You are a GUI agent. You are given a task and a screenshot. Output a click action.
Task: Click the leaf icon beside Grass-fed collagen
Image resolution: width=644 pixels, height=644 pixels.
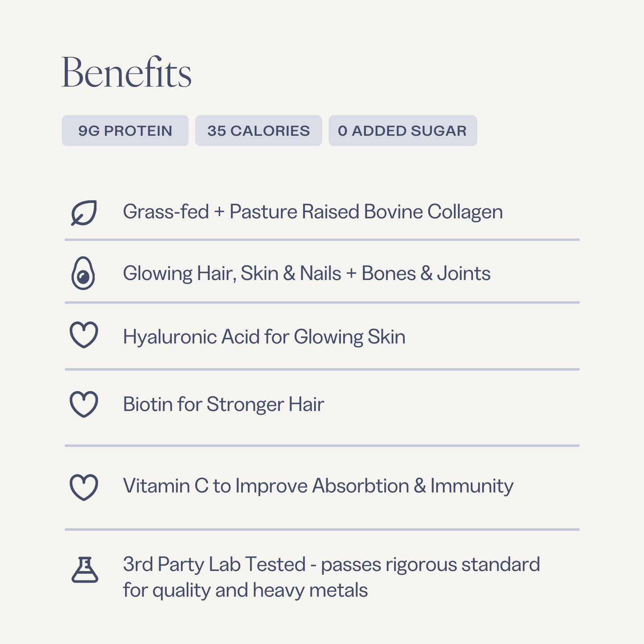coord(84,213)
